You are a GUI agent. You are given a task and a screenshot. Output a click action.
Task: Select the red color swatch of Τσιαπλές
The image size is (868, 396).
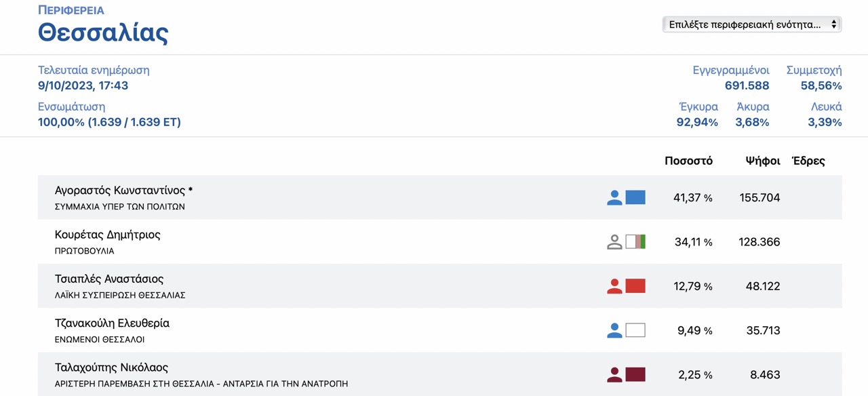tap(635, 286)
